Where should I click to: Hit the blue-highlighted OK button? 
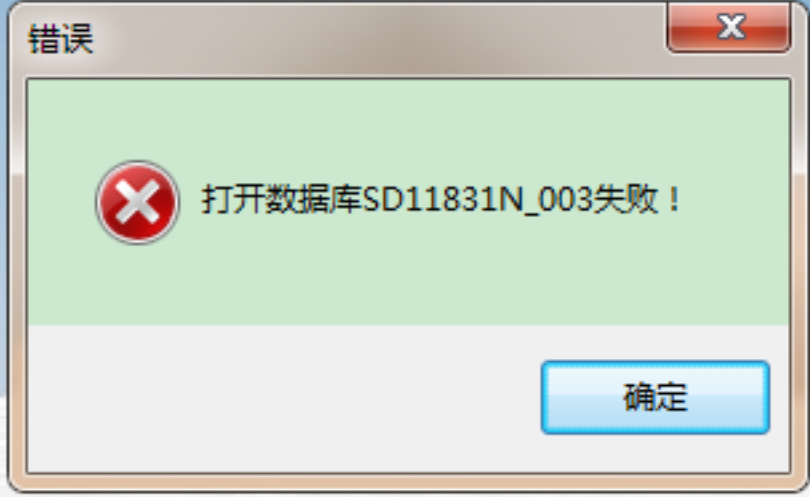(x=655, y=397)
